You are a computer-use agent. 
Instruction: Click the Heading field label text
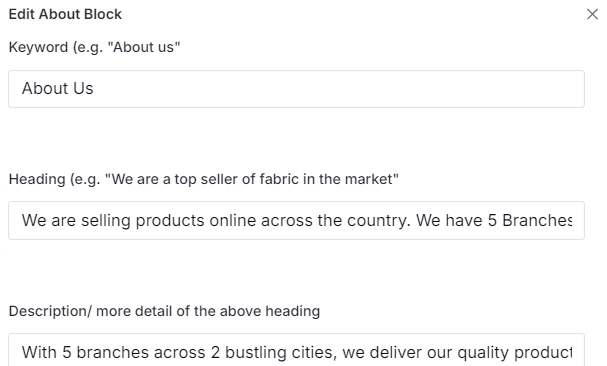click(204, 179)
